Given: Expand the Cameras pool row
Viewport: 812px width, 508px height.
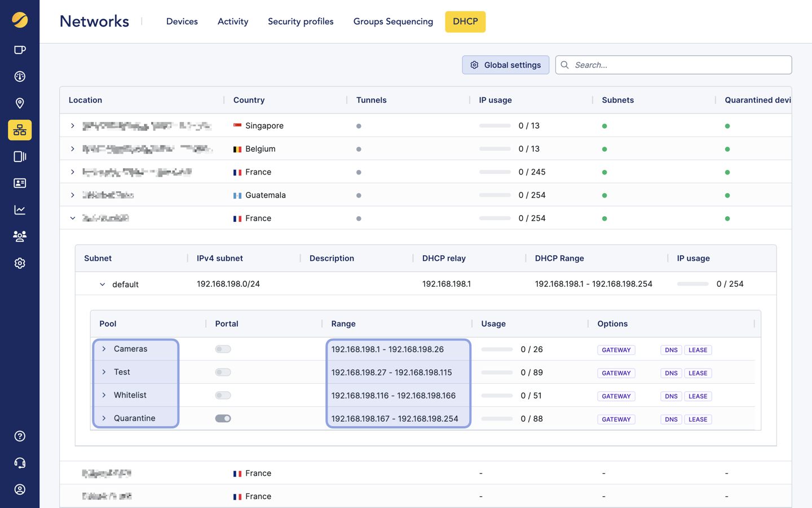Looking at the screenshot, I should pos(103,349).
